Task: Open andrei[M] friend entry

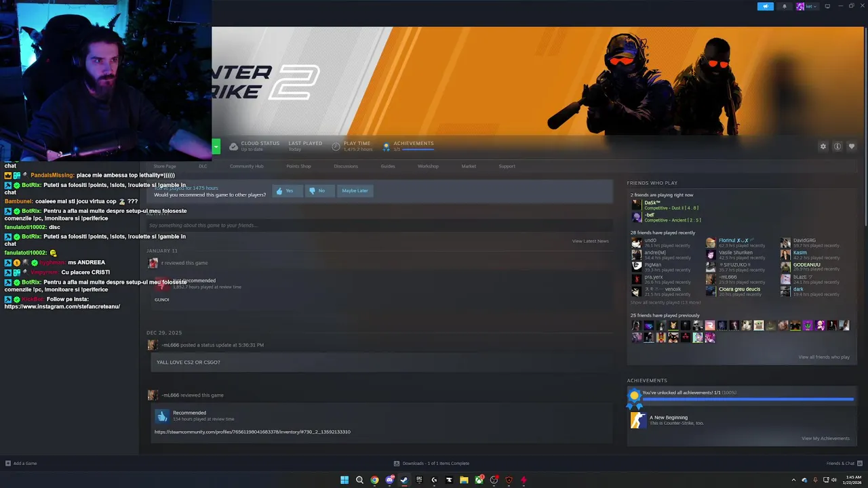Action: [x=661, y=255]
